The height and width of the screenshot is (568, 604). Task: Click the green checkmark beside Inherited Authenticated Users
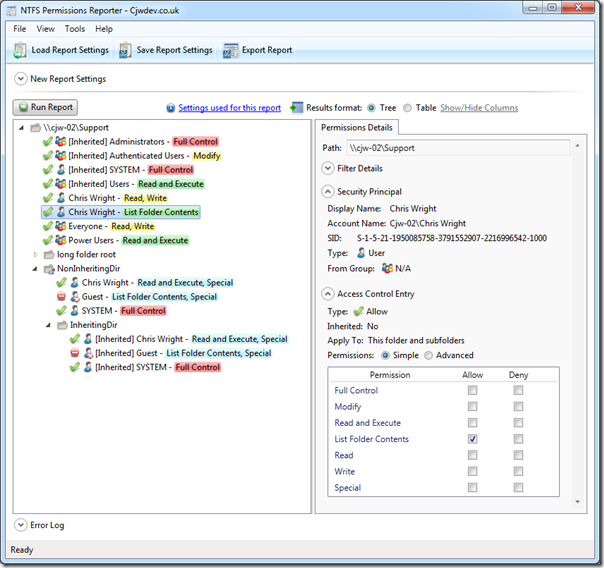click(47, 156)
